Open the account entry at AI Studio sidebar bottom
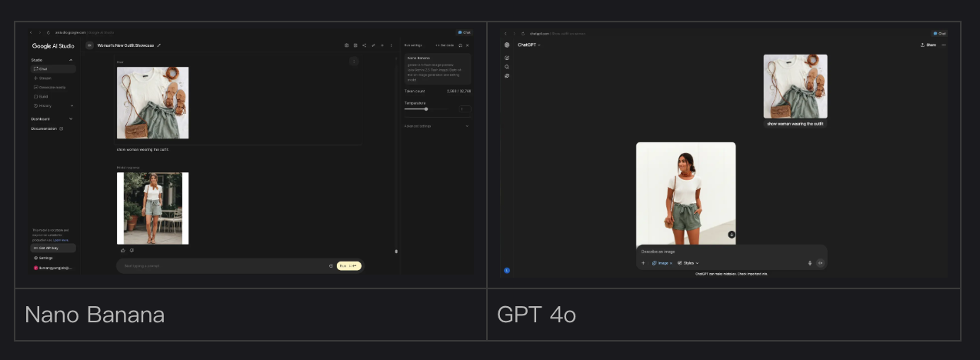The height and width of the screenshot is (360, 980). coord(52,268)
